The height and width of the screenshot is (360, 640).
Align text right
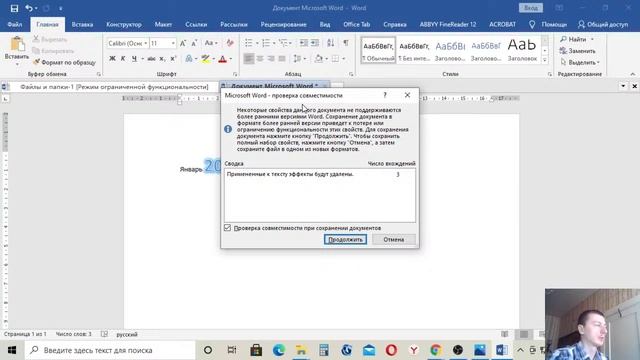(x=271, y=59)
